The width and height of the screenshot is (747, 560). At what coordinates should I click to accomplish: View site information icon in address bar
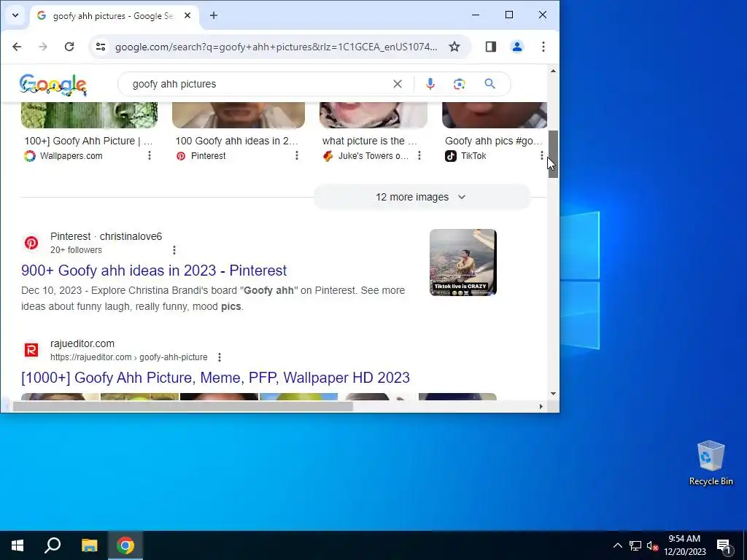tap(101, 47)
